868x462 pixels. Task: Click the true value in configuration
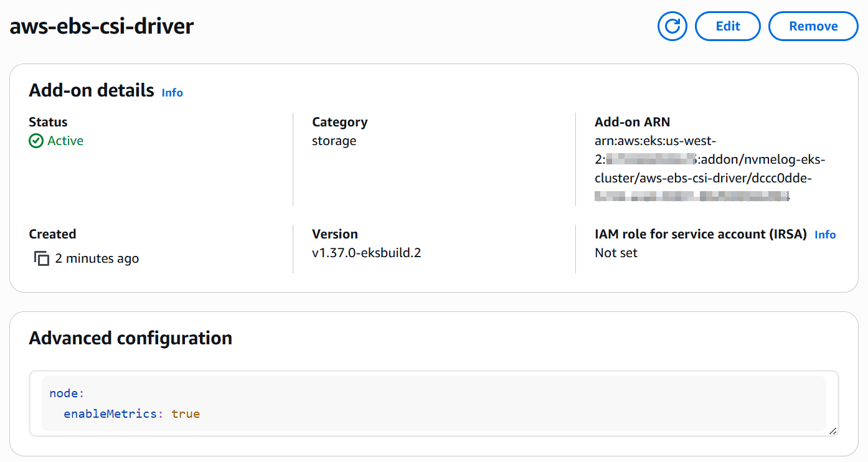186,413
